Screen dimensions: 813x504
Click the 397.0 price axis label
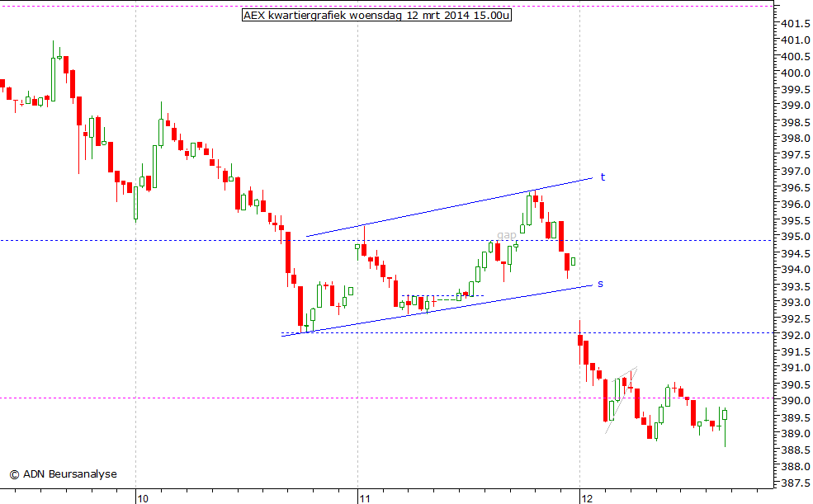(x=796, y=172)
